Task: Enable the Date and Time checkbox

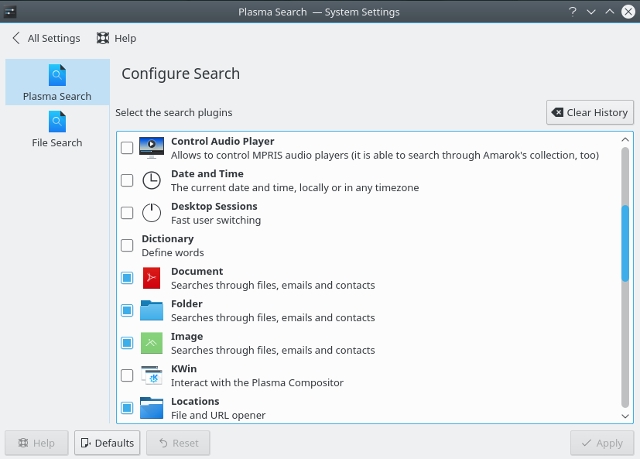Action: point(127,180)
